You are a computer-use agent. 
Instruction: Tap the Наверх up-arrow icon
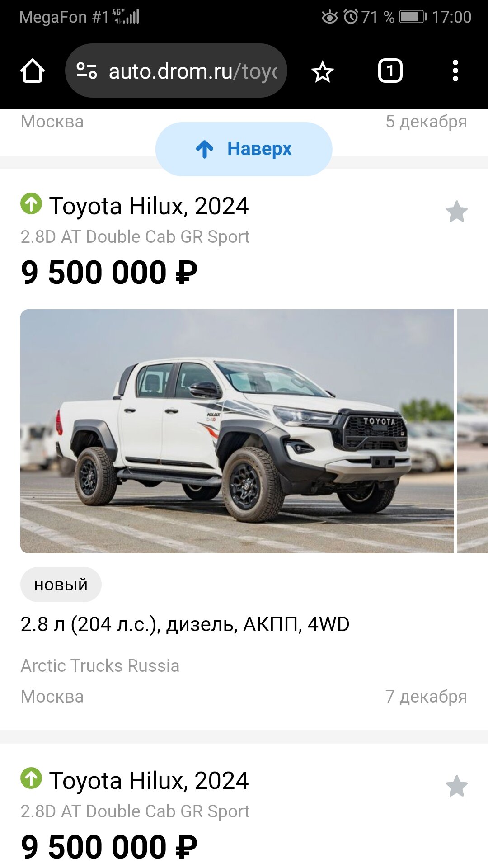click(205, 149)
